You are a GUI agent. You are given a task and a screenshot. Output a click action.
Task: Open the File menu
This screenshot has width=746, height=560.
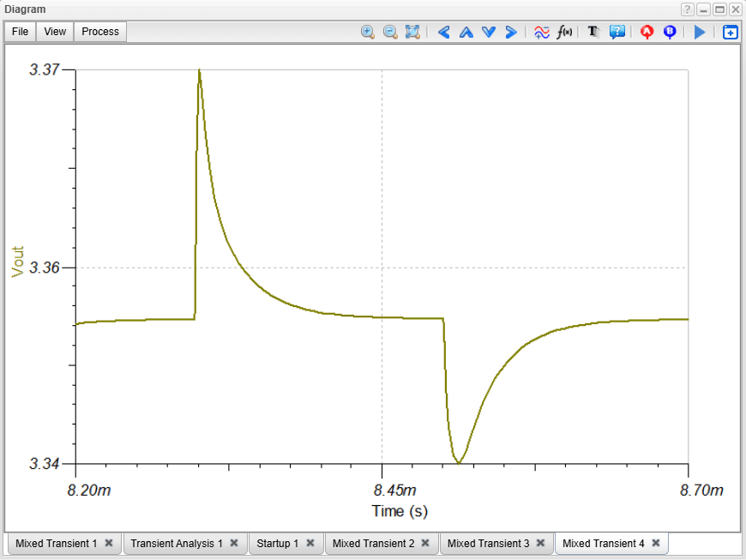(x=20, y=32)
